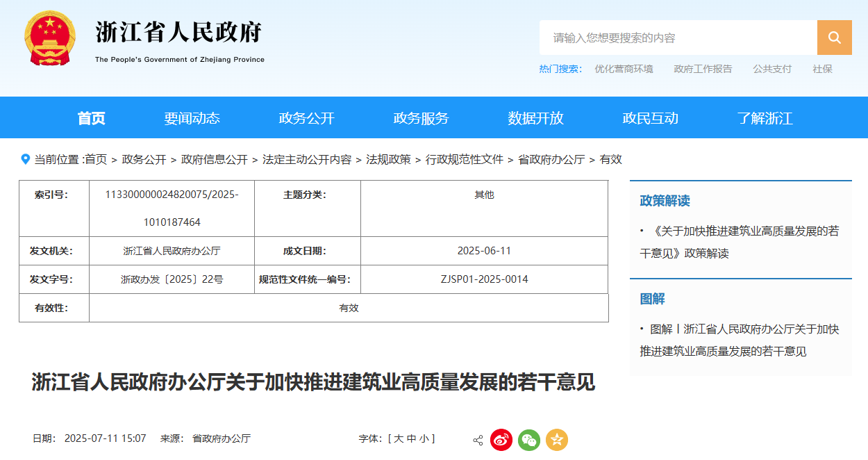Select the 首页 navigation tab
Viewport: 868px width, 460px height.
pos(90,118)
